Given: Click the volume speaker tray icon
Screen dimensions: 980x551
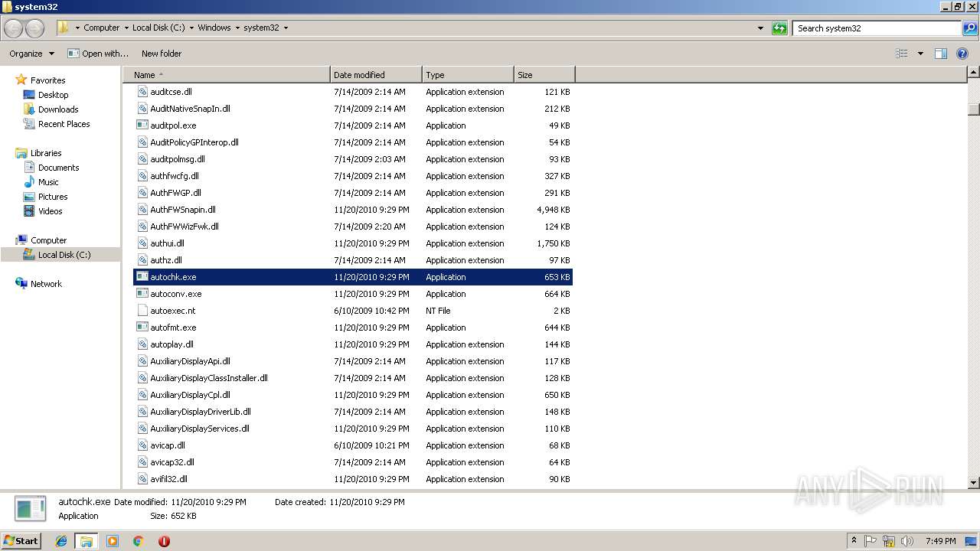Looking at the screenshot, I should [x=906, y=541].
